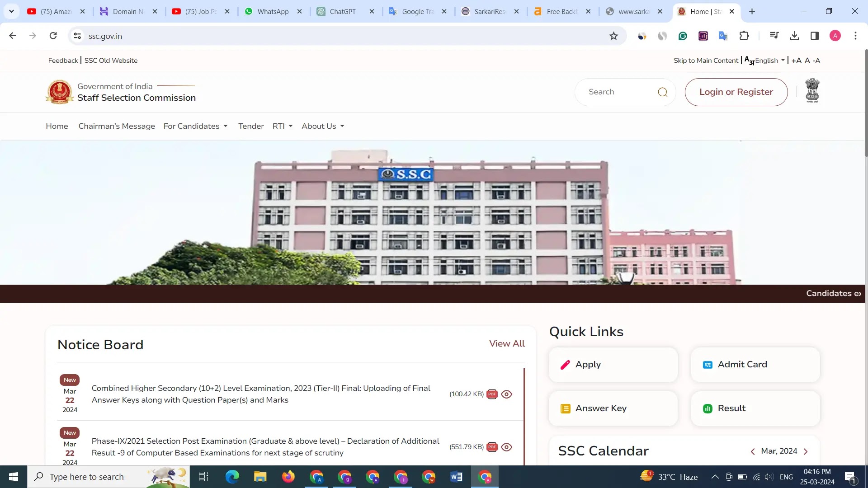The width and height of the screenshot is (868, 488).
Task: Open the SSC Old Website link
Action: [x=111, y=61]
